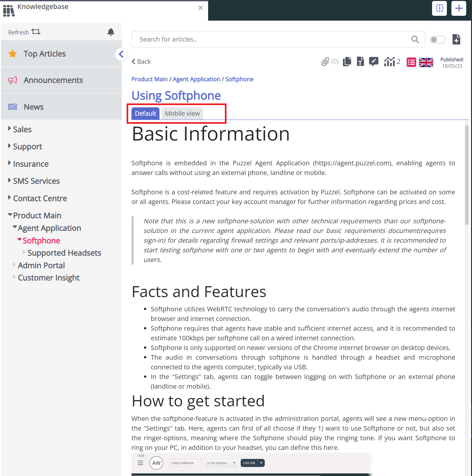Click the UK flag language icon

(x=426, y=62)
